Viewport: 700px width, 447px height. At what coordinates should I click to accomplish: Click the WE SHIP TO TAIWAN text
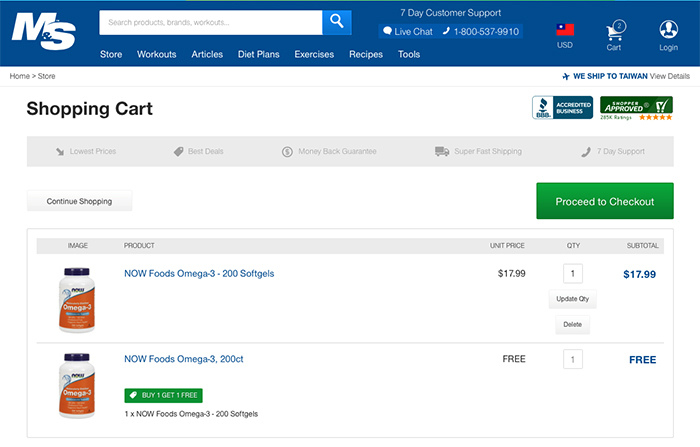click(x=610, y=76)
